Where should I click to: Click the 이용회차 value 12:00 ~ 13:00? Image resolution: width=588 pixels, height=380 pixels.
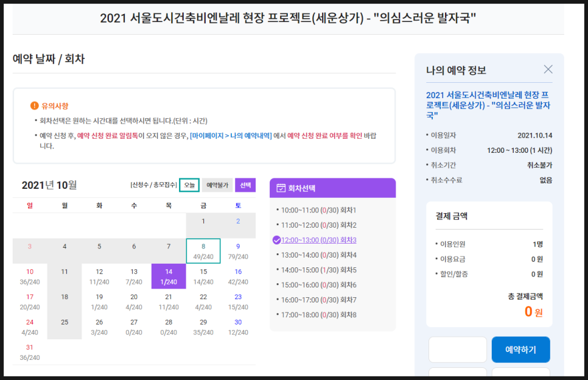(x=519, y=150)
